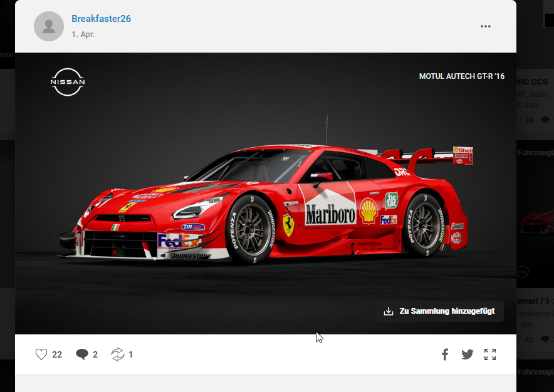Viewport: 554px width, 392px height.
Task: Click the reshare count 1
Action: 130,354
